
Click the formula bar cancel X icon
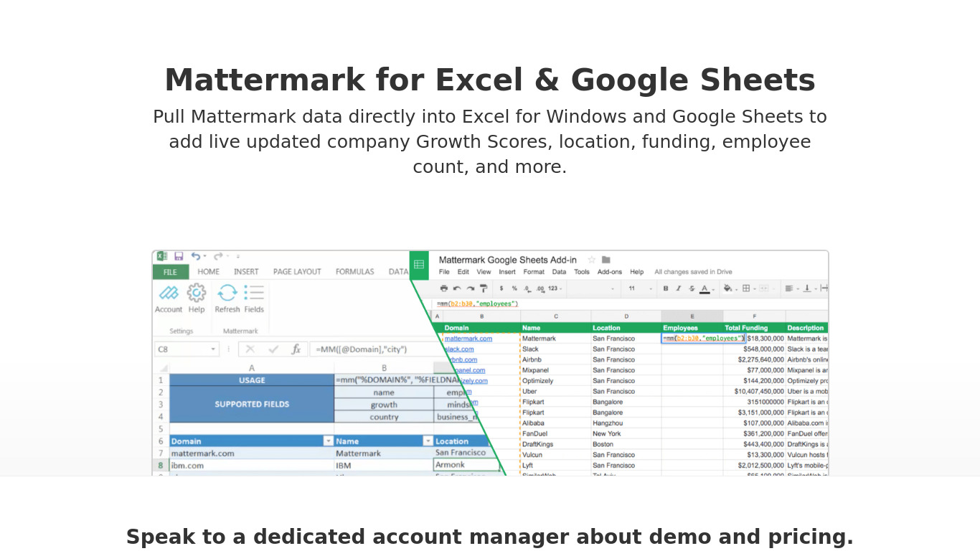[x=250, y=349]
